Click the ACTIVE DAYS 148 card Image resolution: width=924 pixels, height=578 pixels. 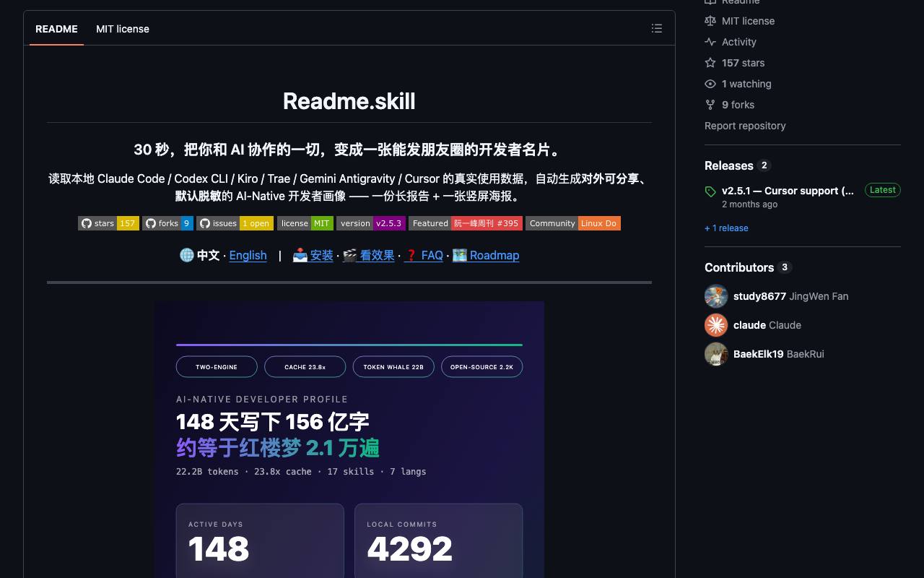[260, 540]
